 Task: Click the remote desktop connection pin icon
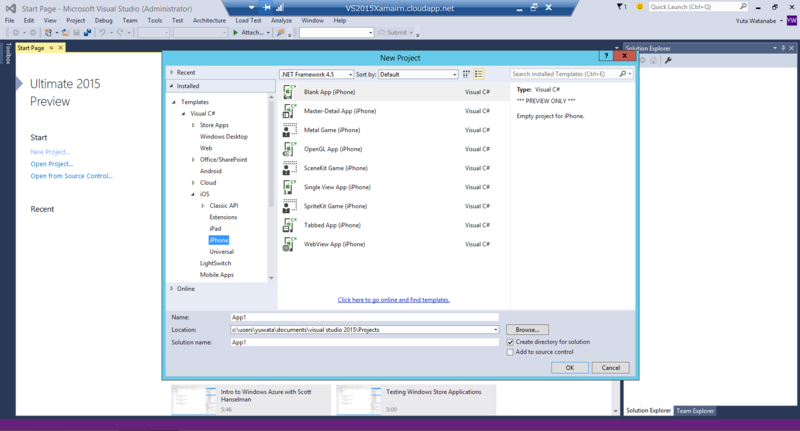(x=267, y=8)
